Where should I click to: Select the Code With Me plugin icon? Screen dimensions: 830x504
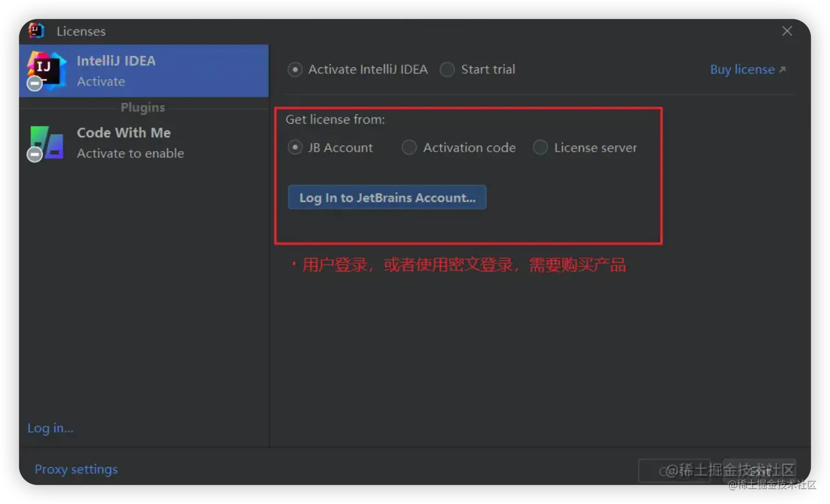(46, 143)
